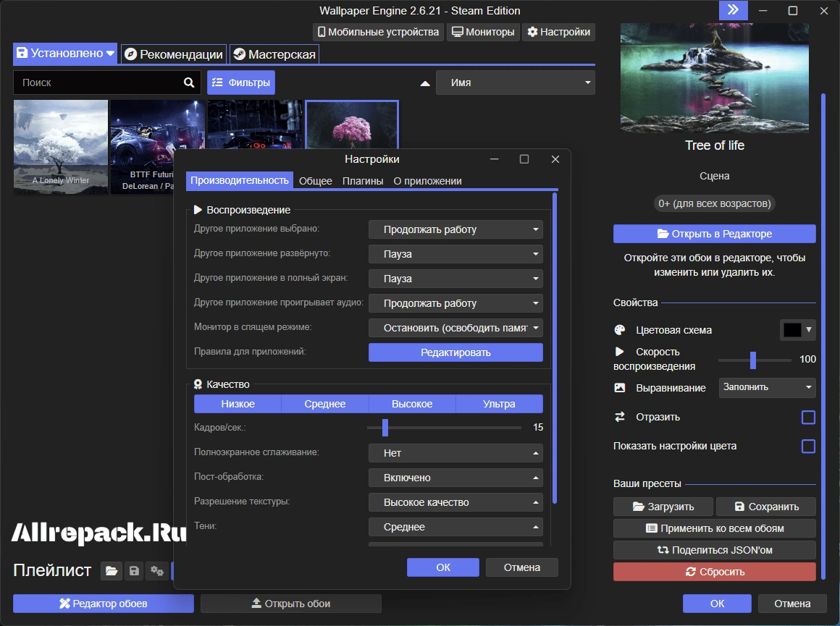Click Open in Editor button
This screenshot has width=840, height=626.
pyautogui.click(x=714, y=234)
